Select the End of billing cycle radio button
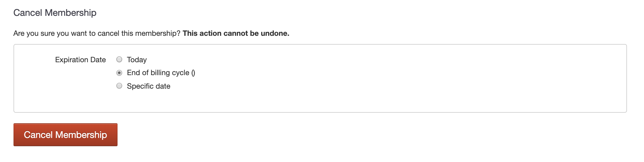 pos(119,72)
